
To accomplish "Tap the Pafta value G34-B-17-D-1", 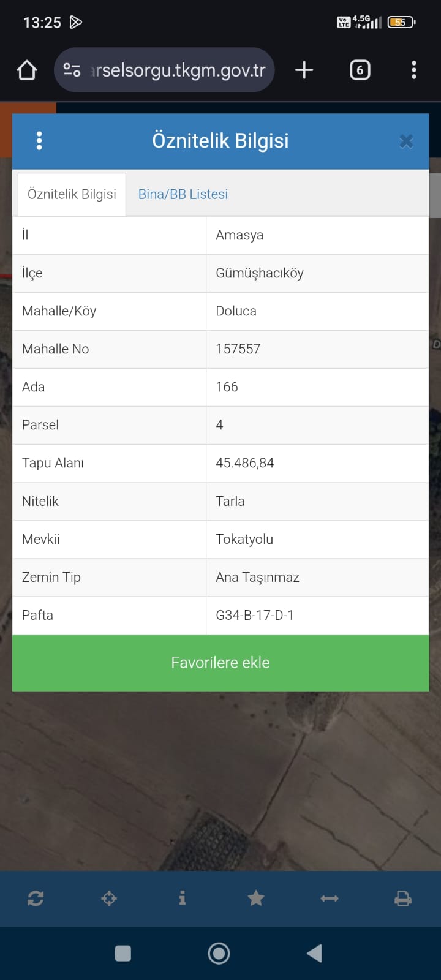I will [255, 615].
